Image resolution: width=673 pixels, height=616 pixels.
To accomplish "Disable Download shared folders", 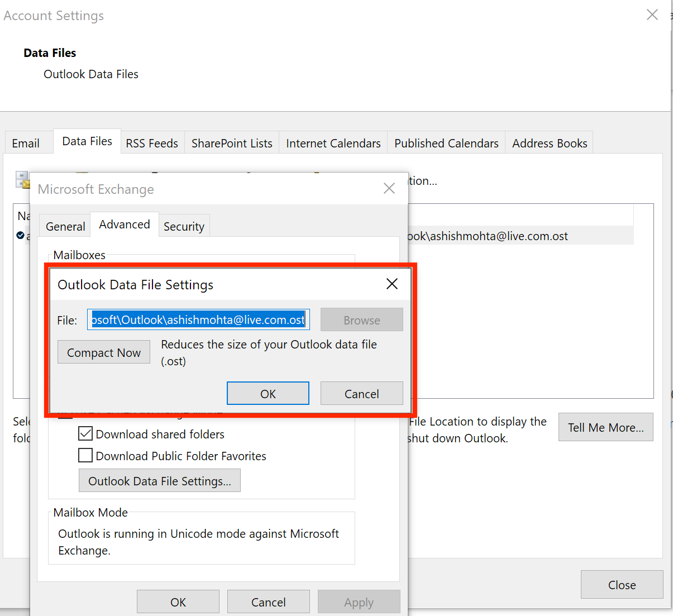I will pos(85,433).
